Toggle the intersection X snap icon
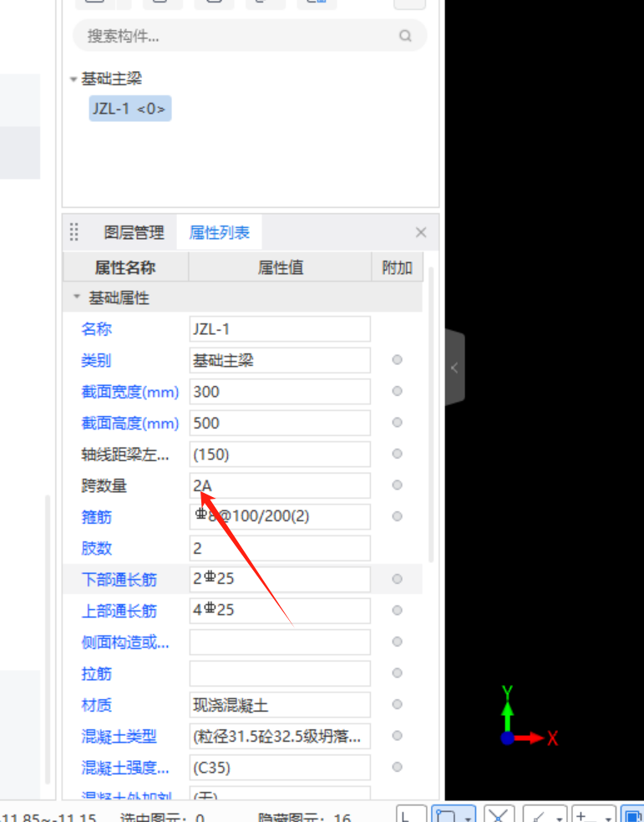The height and width of the screenshot is (822, 644). click(499, 814)
